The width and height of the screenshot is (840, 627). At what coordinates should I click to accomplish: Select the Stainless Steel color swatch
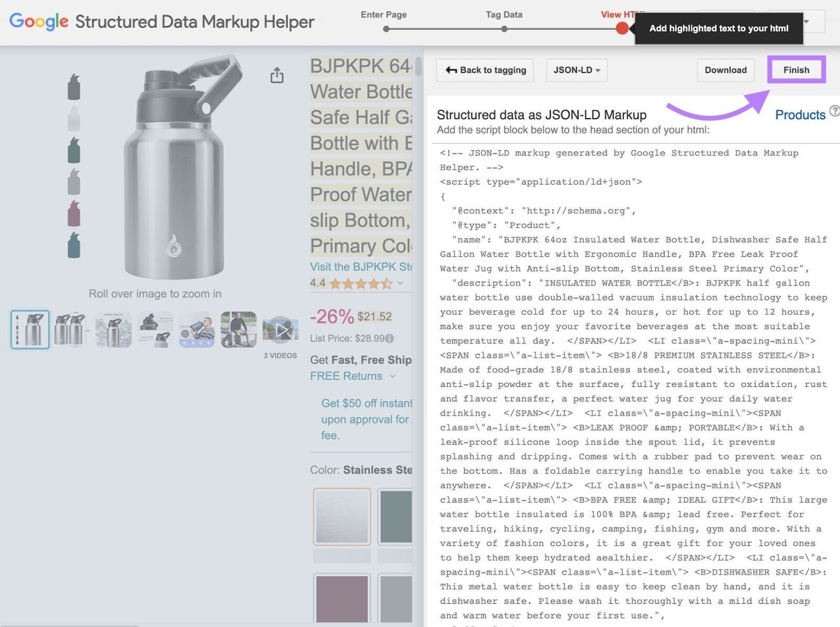[341, 516]
